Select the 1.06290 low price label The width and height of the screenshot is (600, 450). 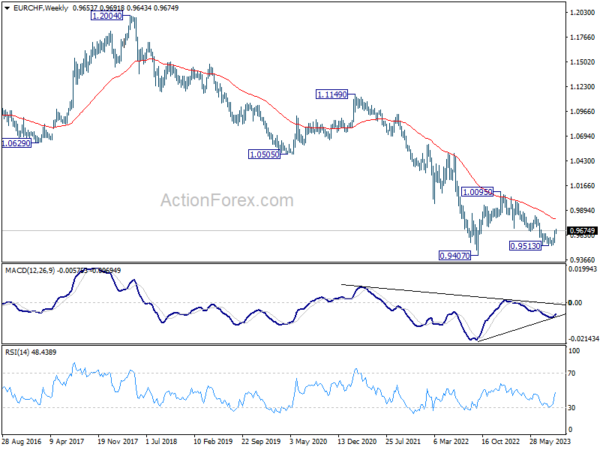point(16,144)
